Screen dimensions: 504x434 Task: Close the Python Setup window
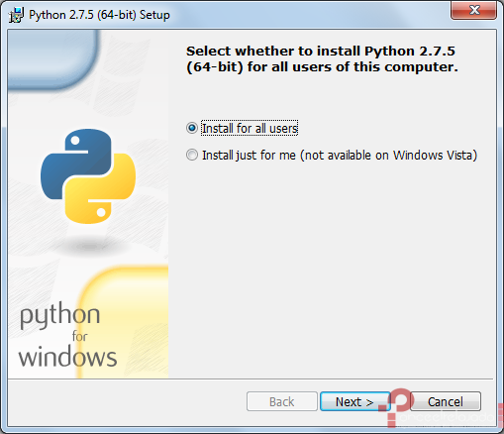473,10
